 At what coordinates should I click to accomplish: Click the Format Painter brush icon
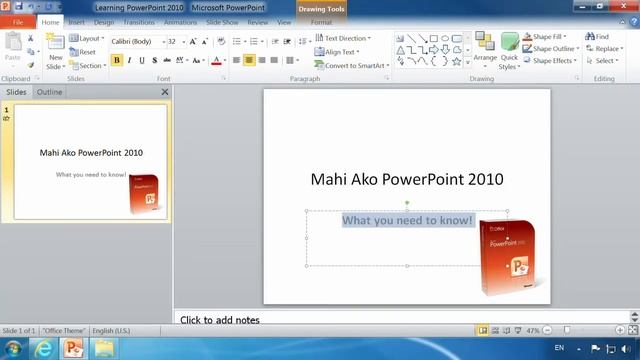click(31, 65)
